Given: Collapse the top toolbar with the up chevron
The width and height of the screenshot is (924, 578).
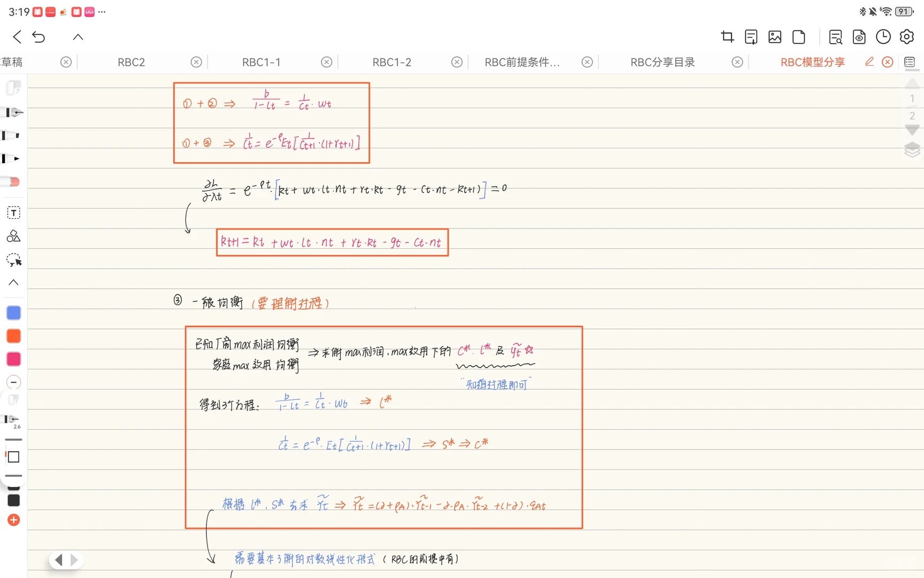Looking at the screenshot, I should 78,37.
